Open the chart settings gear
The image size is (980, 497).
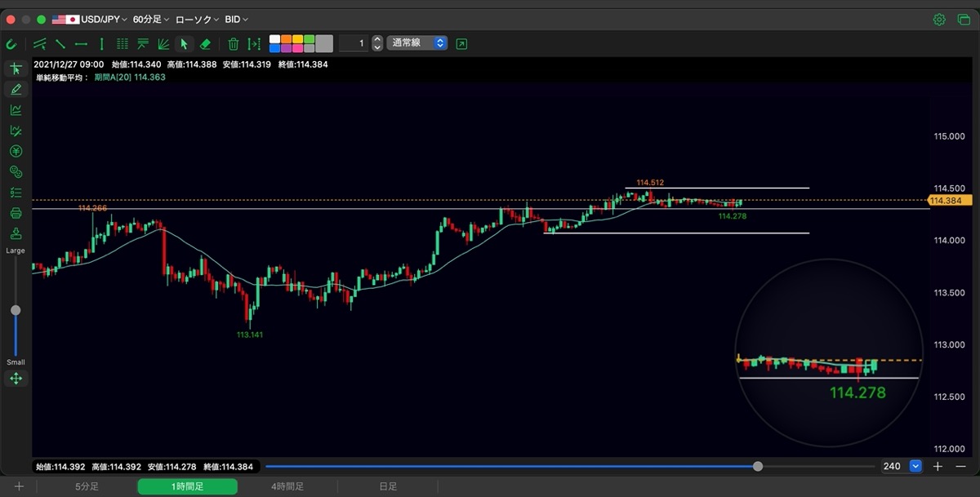point(940,20)
